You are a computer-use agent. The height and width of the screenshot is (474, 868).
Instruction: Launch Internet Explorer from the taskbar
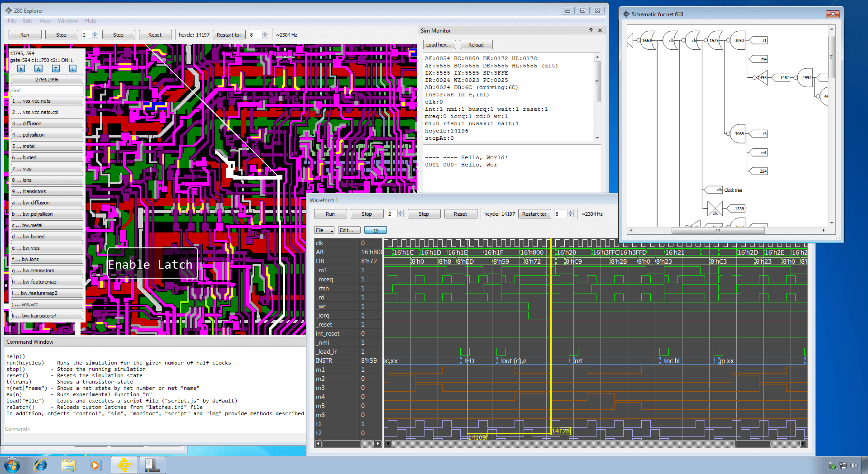tap(41, 465)
